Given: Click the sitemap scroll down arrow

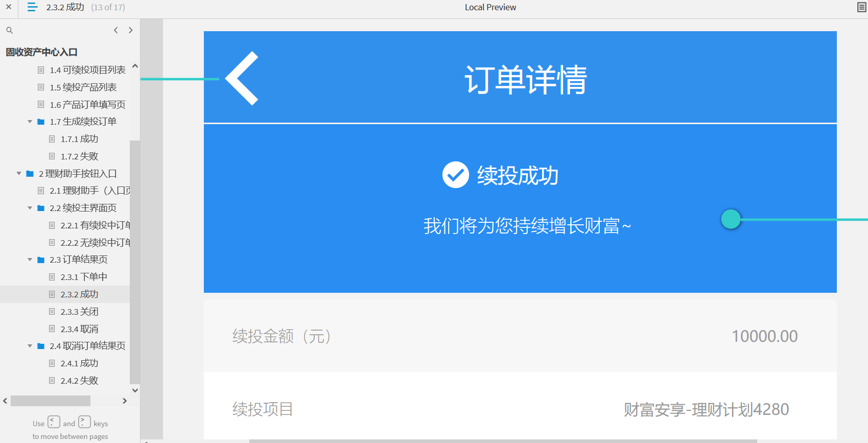Looking at the screenshot, I should pyautogui.click(x=135, y=390).
